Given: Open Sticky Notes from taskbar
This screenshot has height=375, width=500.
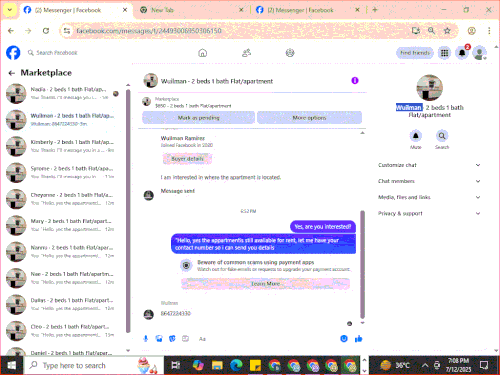Looking at the screenshot, I should [255, 365].
